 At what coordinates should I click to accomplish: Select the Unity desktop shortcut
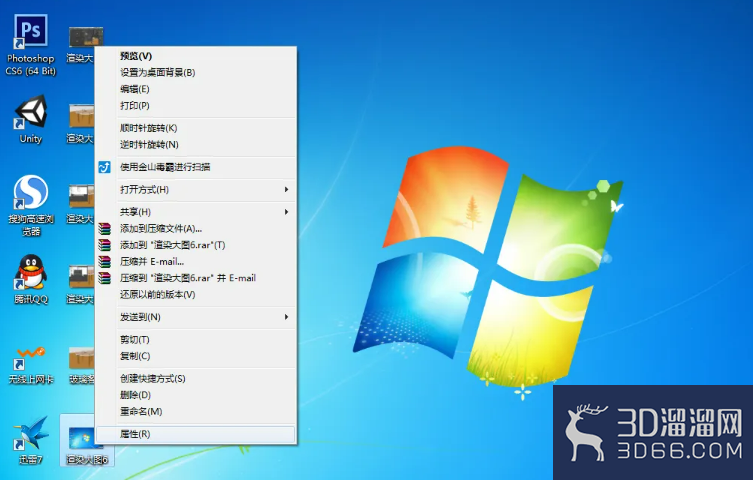click(31, 119)
